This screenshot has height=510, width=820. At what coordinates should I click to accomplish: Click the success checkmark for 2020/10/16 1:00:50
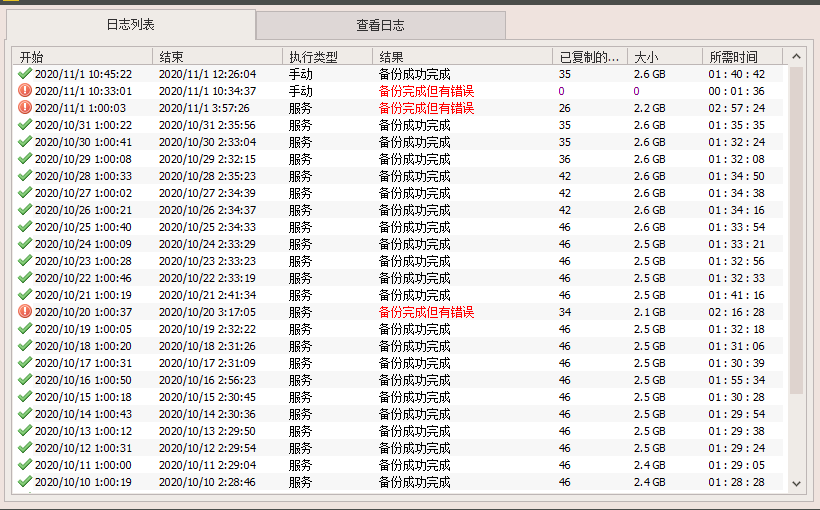[x=25, y=380]
